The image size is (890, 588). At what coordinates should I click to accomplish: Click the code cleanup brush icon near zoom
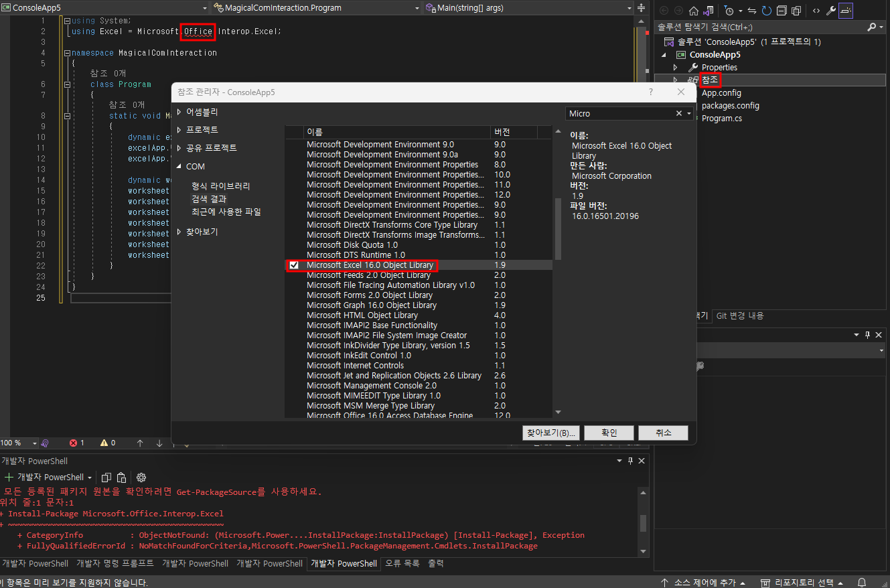[x=45, y=443]
